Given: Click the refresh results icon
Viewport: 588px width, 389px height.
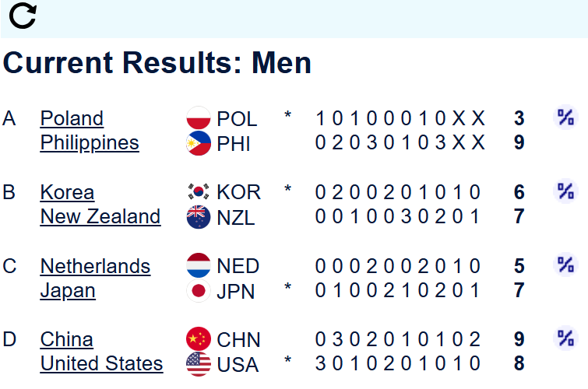Looking at the screenshot, I should click(x=23, y=16).
